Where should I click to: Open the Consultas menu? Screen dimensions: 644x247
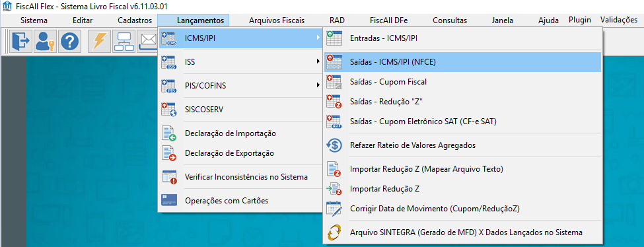click(x=450, y=20)
